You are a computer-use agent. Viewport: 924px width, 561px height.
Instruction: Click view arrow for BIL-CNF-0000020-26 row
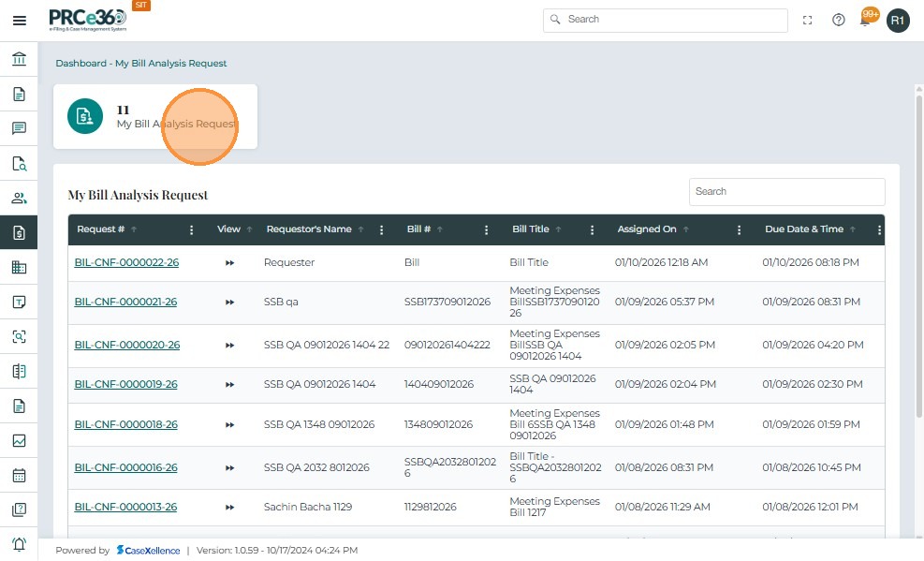pos(229,346)
